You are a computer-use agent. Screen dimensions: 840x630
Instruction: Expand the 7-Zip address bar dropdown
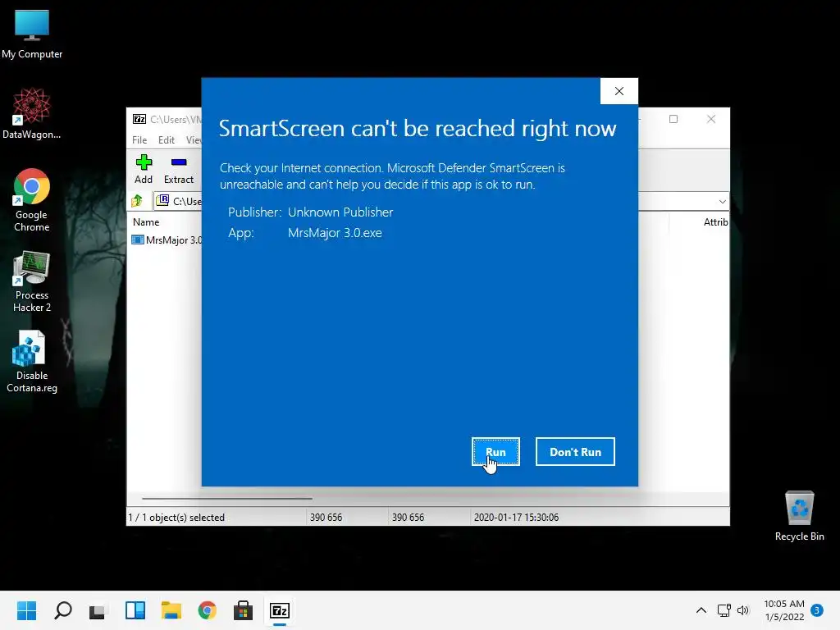point(722,202)
